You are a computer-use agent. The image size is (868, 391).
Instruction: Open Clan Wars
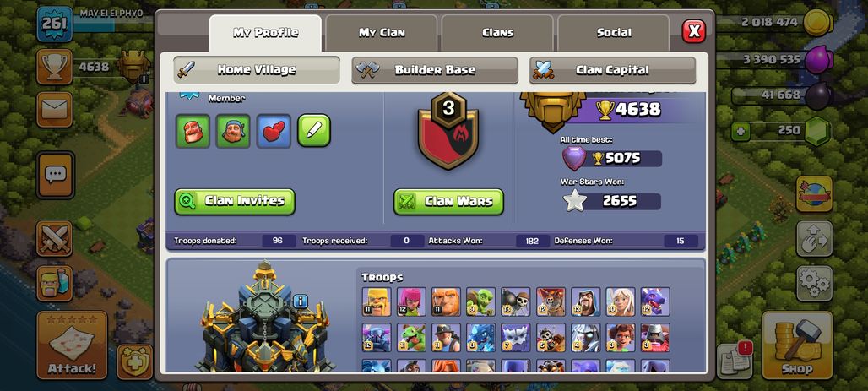coord(448,202)
